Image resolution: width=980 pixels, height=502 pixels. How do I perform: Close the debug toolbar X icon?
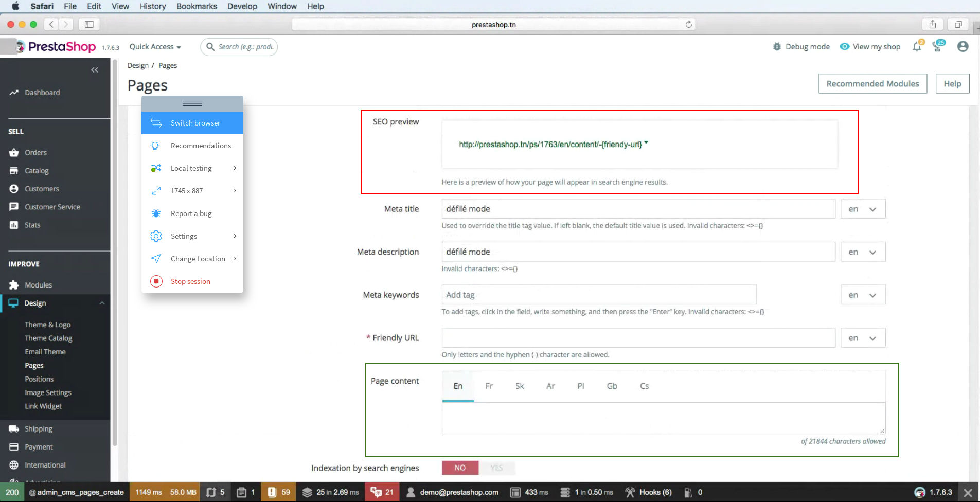(x=968, y=492)
